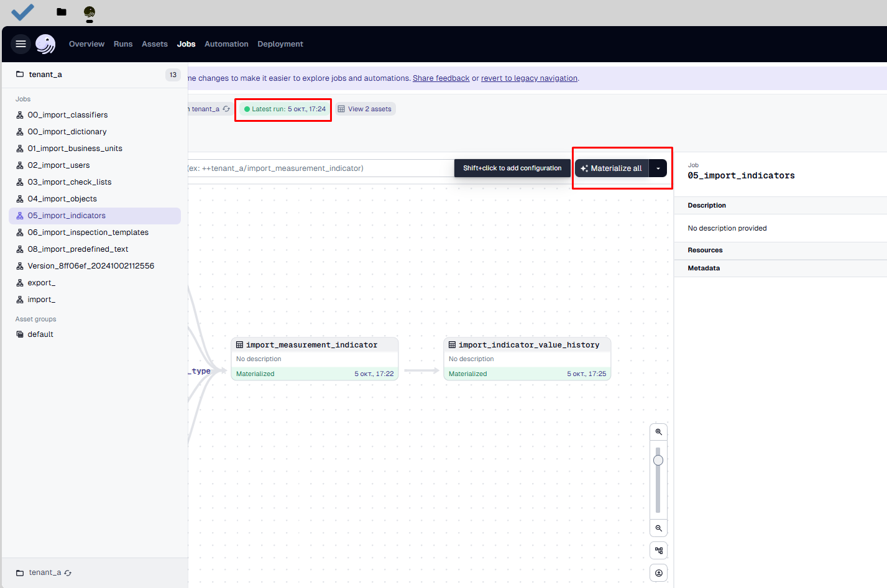Click the Dagster octopus logo
This screenshot has width=887, height=588.
pyautogui.click(x=45, y=44)
